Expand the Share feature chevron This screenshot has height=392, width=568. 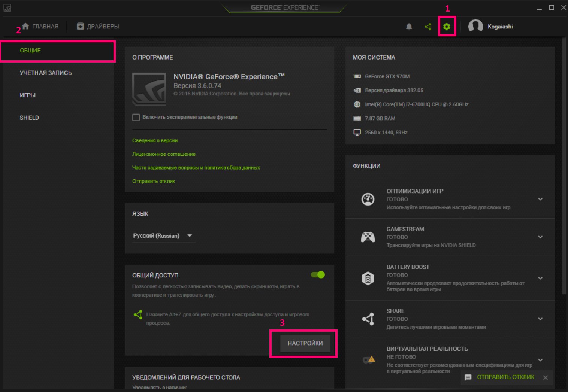[x=540, y=319]
